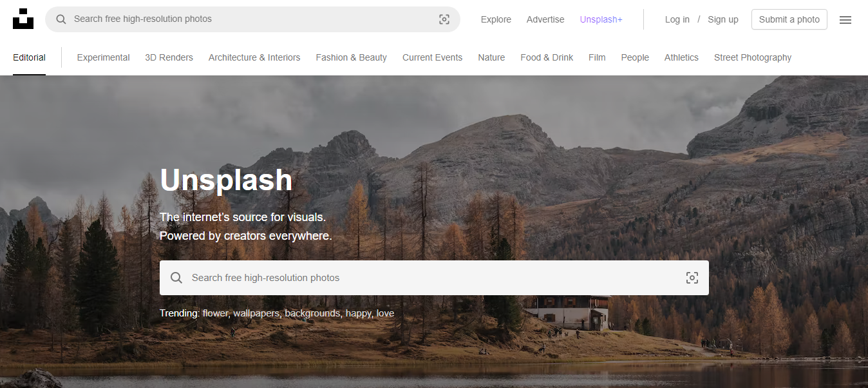Screen dimensions: 868x388
Task: Click "The internet's source for visuals." text
Action: 243,217
